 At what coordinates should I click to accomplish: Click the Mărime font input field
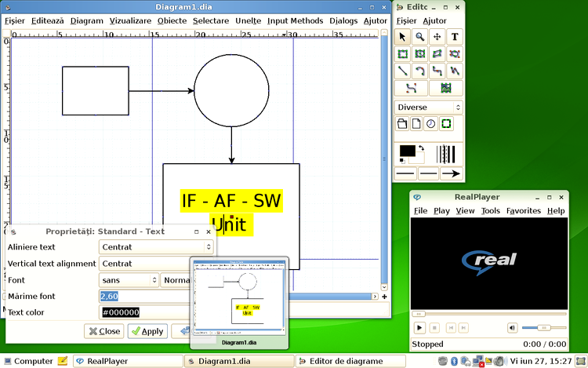(145, 296)
